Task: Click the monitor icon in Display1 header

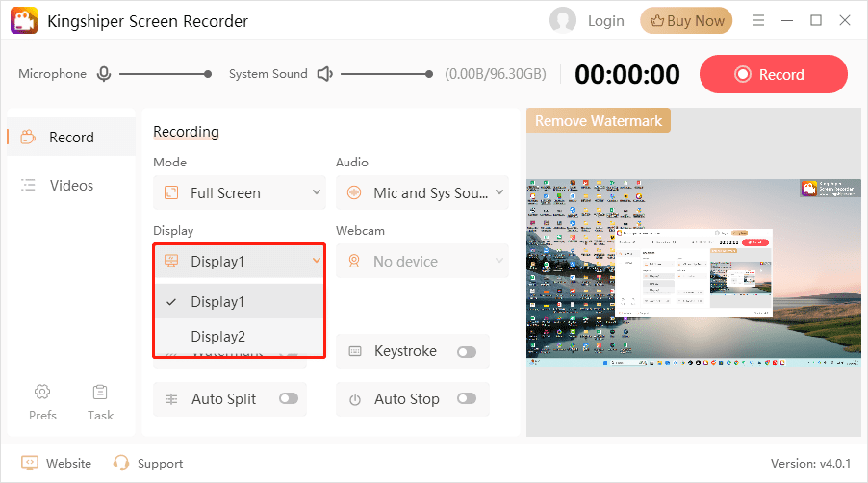Action: click(x=171, y=261)
